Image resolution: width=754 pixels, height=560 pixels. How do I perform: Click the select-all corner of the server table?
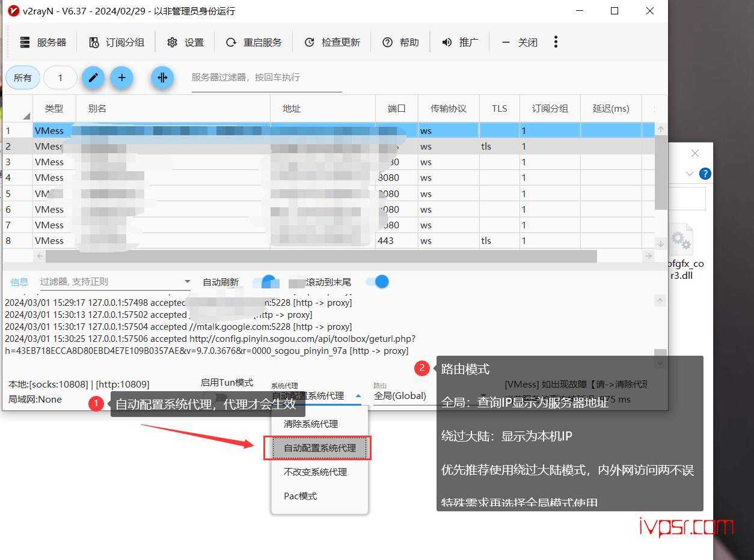tap(17, 109)
